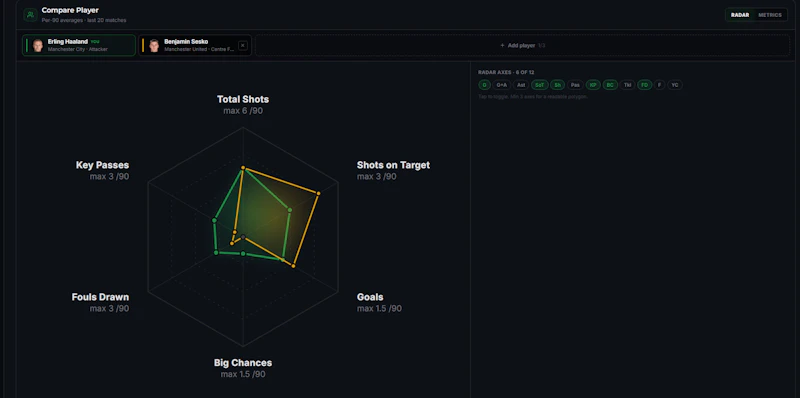Switch to the METRICS view tab
The width and height of the screenshot is (800, 398).
coord(769,15)
